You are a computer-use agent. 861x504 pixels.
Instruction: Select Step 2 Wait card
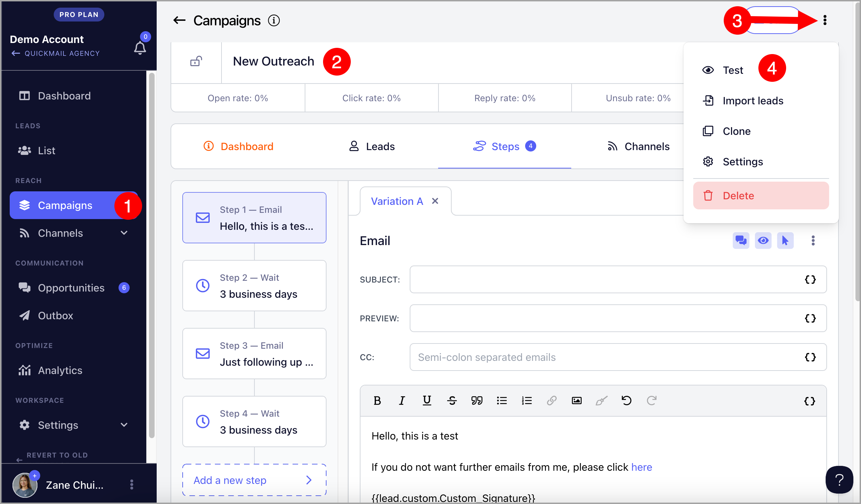(x=254, y=286)
